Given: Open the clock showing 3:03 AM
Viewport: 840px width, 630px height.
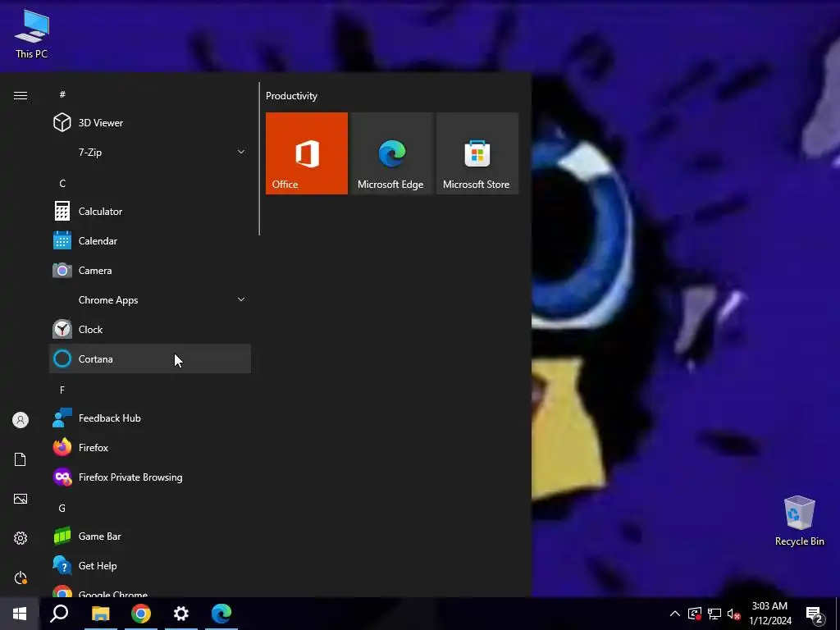Looking at the screenshot, I should pos(769,614).
